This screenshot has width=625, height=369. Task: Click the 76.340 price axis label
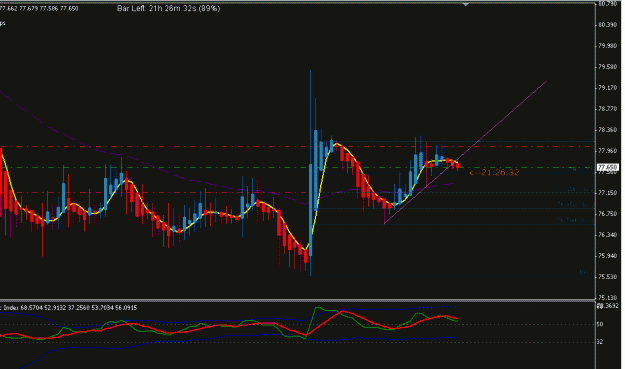607,235
